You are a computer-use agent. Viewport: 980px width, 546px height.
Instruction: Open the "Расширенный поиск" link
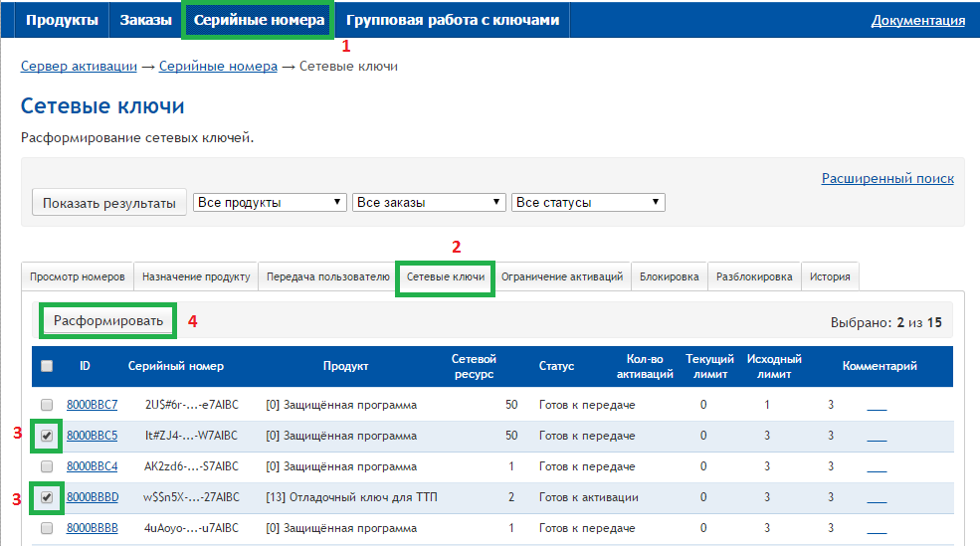point(887,178)
